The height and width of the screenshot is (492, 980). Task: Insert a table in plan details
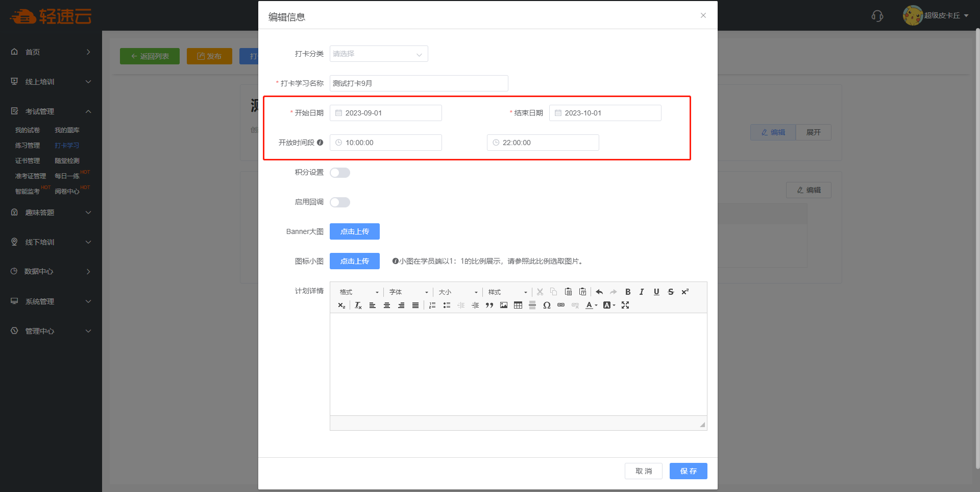(518, 305)
